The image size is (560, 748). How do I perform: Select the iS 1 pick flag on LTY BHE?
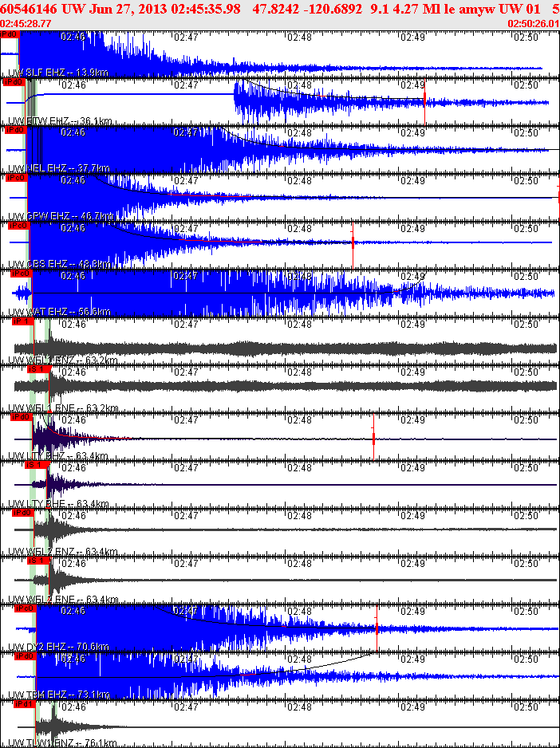[x=36, y=465]
